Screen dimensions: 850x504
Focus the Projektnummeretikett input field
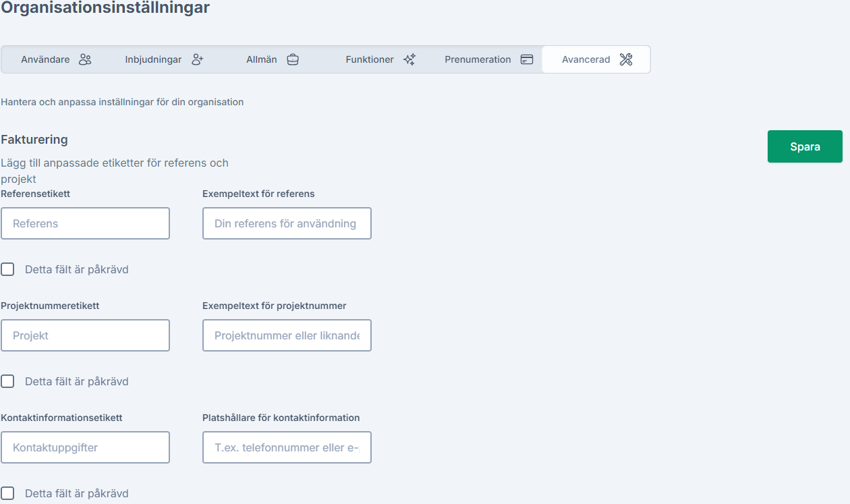point(85,335)
